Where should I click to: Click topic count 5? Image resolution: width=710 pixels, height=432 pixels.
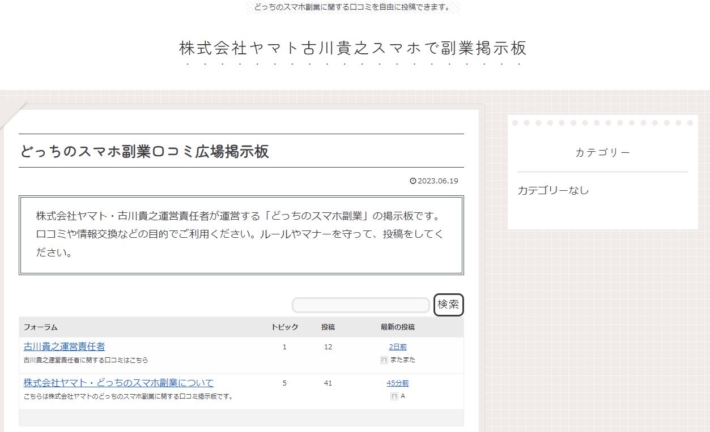coord(284,383)
